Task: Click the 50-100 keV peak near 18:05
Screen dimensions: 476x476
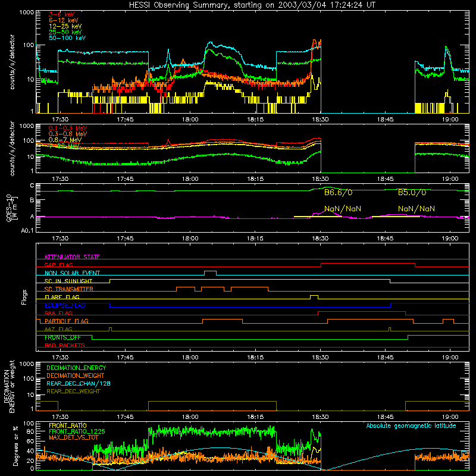Action: 210,43
